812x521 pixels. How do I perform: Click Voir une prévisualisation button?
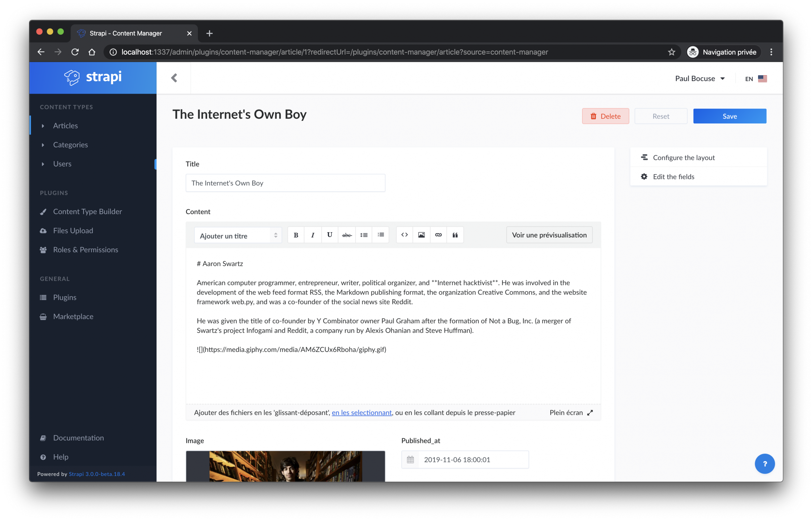click(x=549, y=235)
